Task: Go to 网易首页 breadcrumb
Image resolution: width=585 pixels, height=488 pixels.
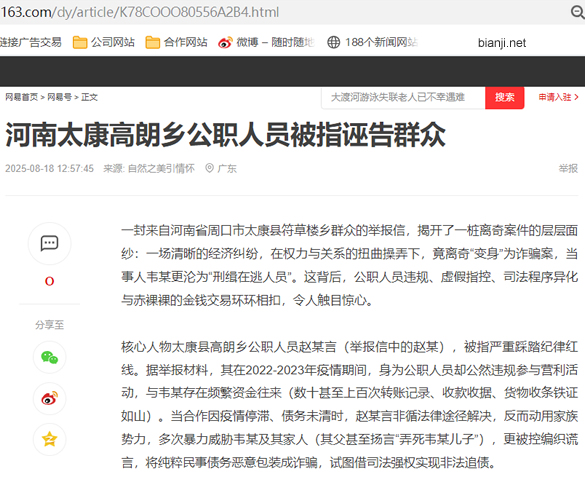Action: [x=21, y=97]
